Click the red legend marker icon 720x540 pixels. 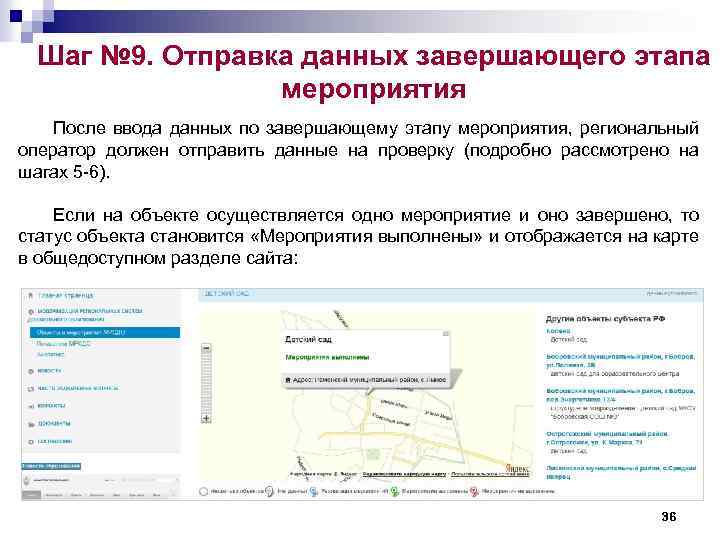point(474,491)
